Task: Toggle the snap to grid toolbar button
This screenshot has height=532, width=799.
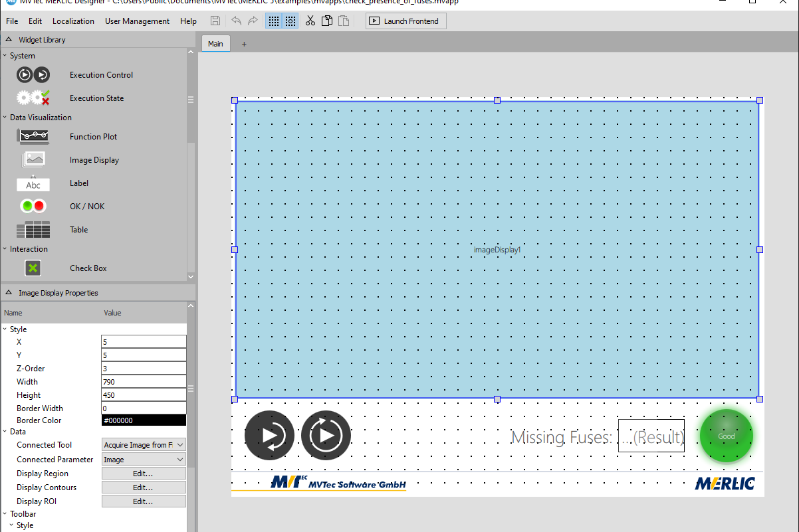Action: (290, 21)
